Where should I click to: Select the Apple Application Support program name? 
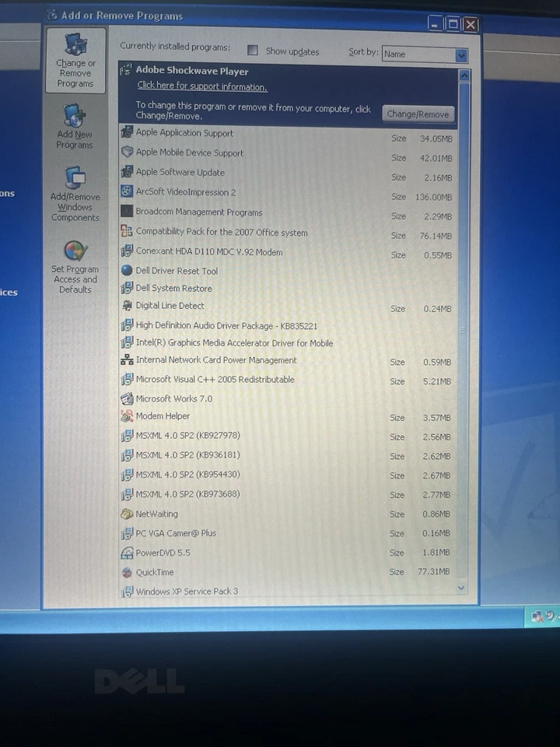(x=185, y=133)
